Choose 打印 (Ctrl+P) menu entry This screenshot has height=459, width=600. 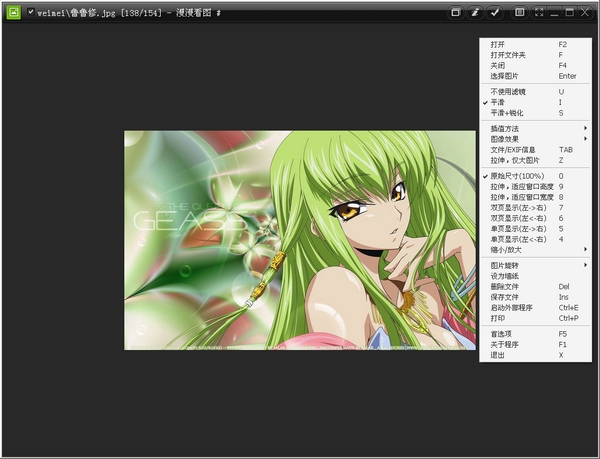[535, 318]
